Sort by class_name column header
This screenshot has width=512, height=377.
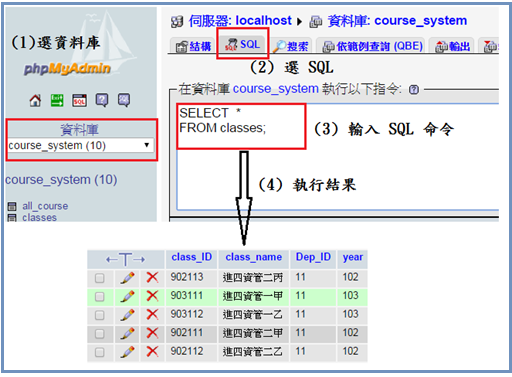254,257
